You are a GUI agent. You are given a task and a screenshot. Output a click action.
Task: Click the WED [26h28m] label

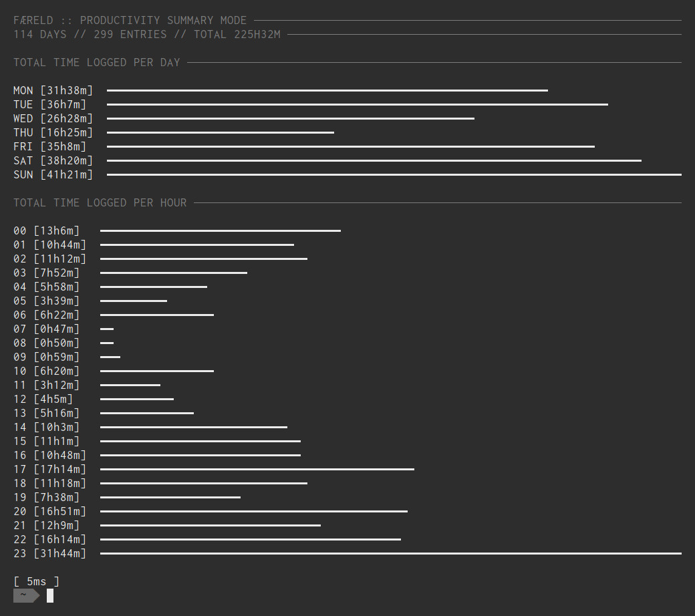point(53,119)
